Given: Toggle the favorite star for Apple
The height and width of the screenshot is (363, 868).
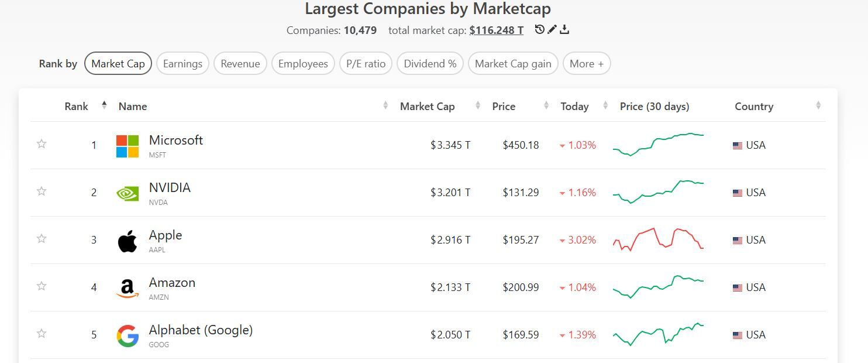Looking at the screenshot, I should [42, 239].
